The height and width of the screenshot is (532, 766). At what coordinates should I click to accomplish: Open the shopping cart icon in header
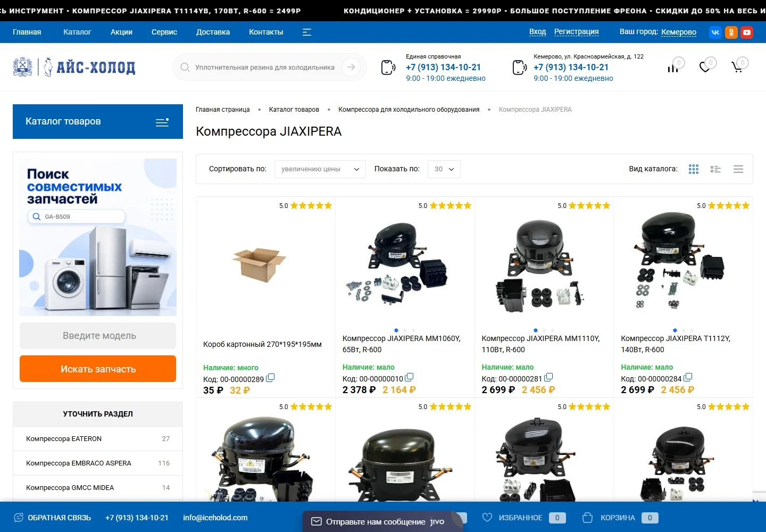737,68
